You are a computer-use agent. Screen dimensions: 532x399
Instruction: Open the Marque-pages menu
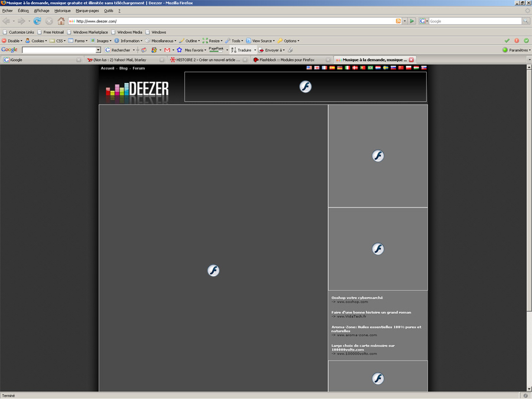pos(87,11)
